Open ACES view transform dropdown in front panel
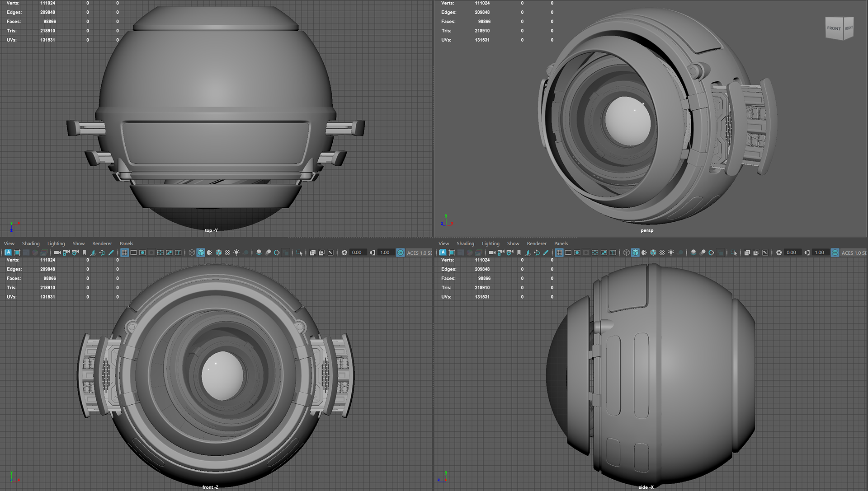 (419, 253)
